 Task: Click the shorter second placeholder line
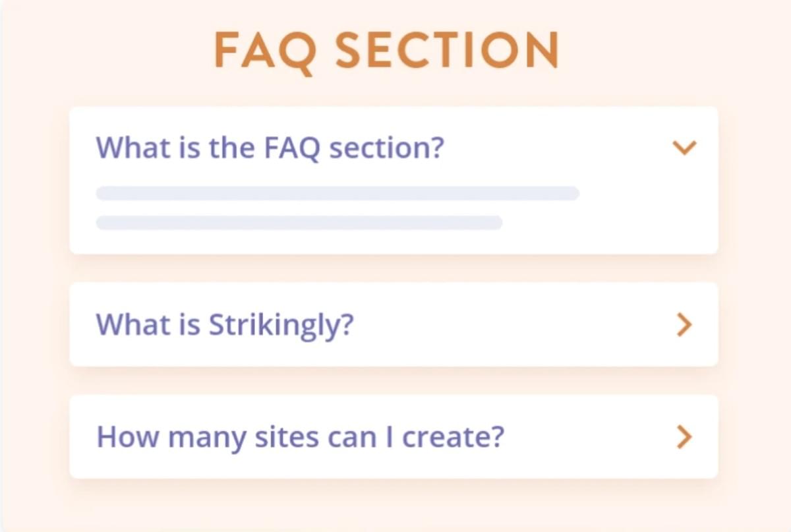tap(299, 223)
